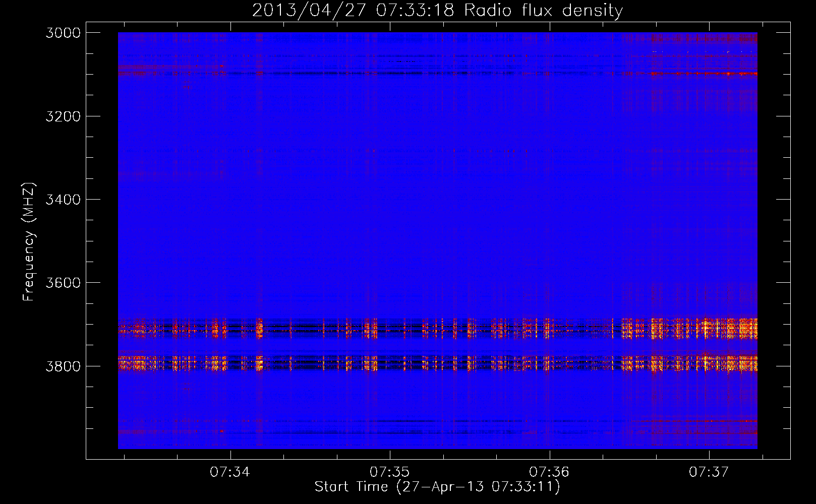The height and width of the screenshot is (504, 816).
Task: Select the 3000 frequency tick label
Action: pos(63,33)
